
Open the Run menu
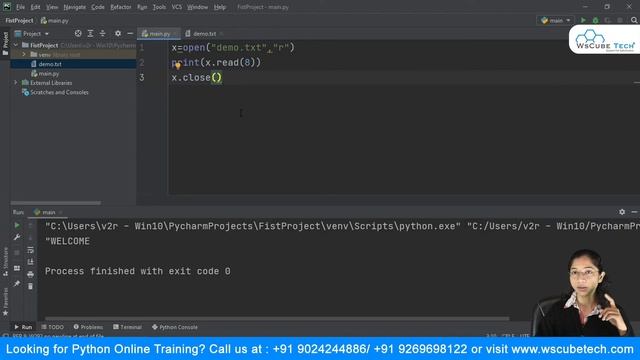pos(142,7)
